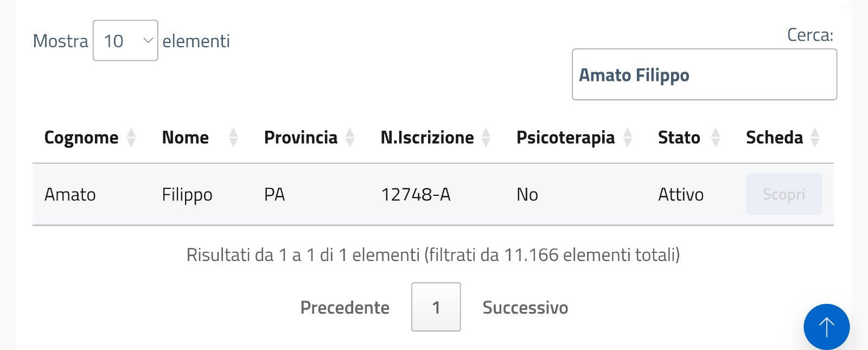Image resolution: width=868 pixels, height=350 pixels.
Task: Click the Cerca search input field
Action: pos(704,75)
